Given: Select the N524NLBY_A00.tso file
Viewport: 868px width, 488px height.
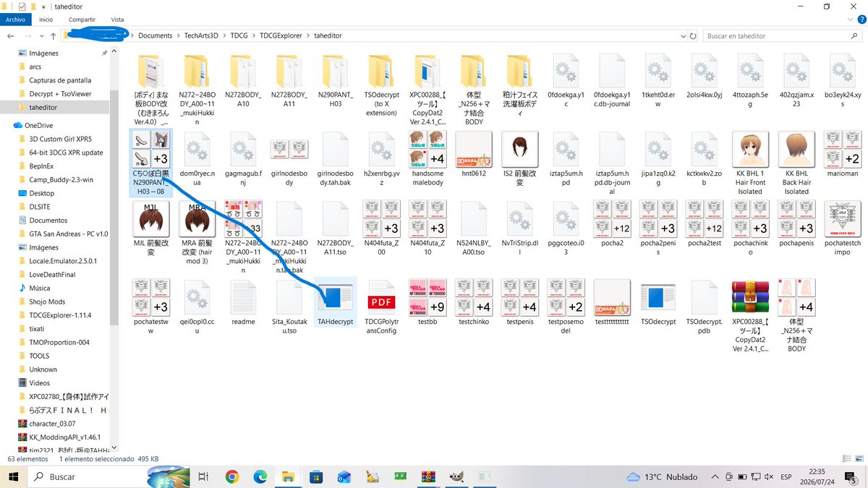Looking at the screenshot, I should tap(474, 228).
